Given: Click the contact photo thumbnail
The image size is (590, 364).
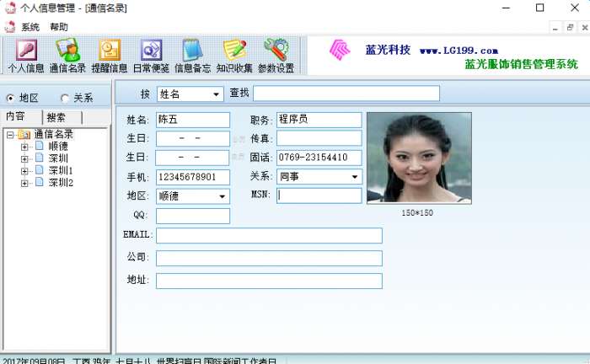Looking at the screenshot, I should click(419, 158).
